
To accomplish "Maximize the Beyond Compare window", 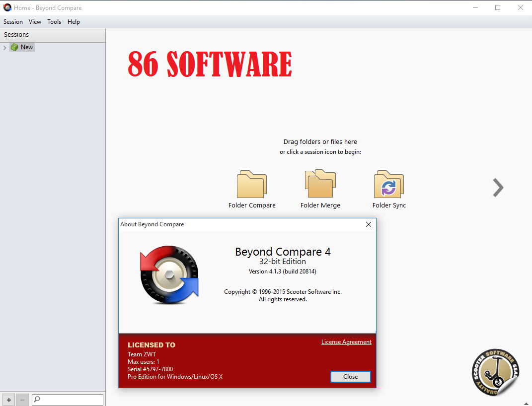I will pyautogui.click(x=498, y=7).
